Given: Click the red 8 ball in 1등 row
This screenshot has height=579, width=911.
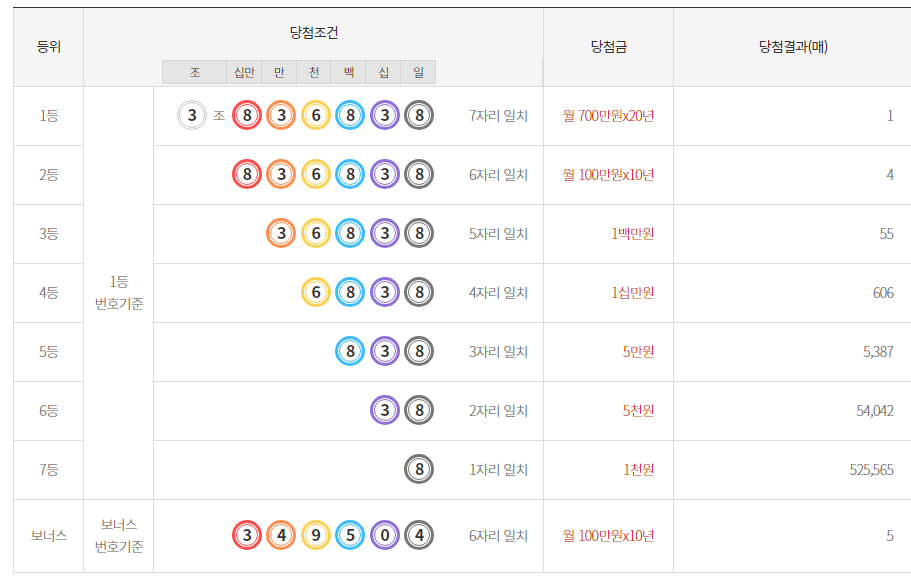Looking at the screenshot, I should pos(247,115).
